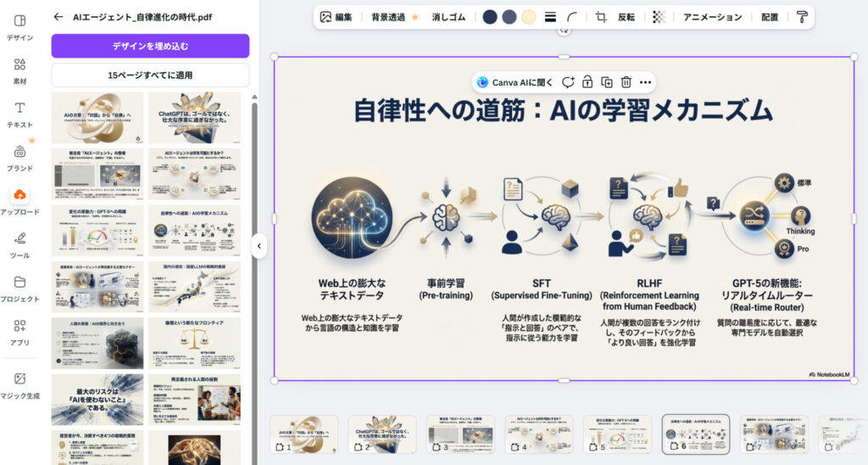Open the corner rounding control
Viewport: 868px width, 465px height.
[572, 17]
